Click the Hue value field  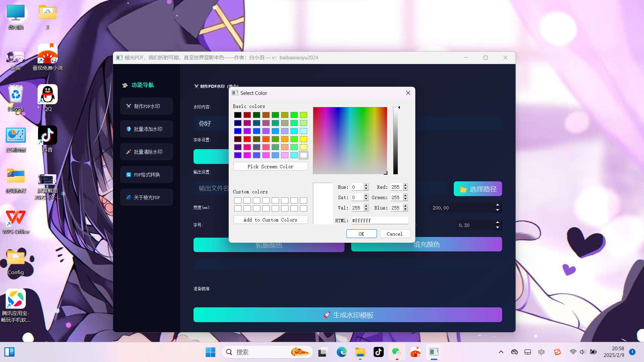coord(357,187)
